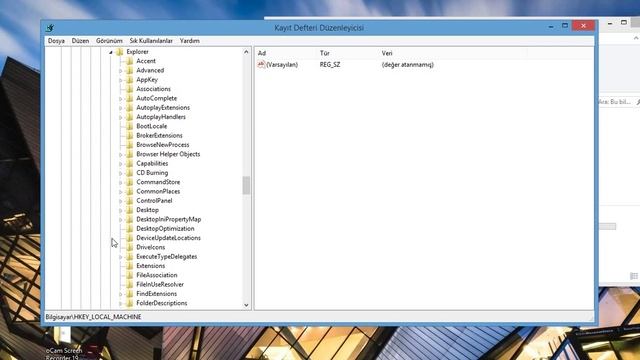
Task: Expand the Browser Helper Objects key
Action: [x=120, y=155]
